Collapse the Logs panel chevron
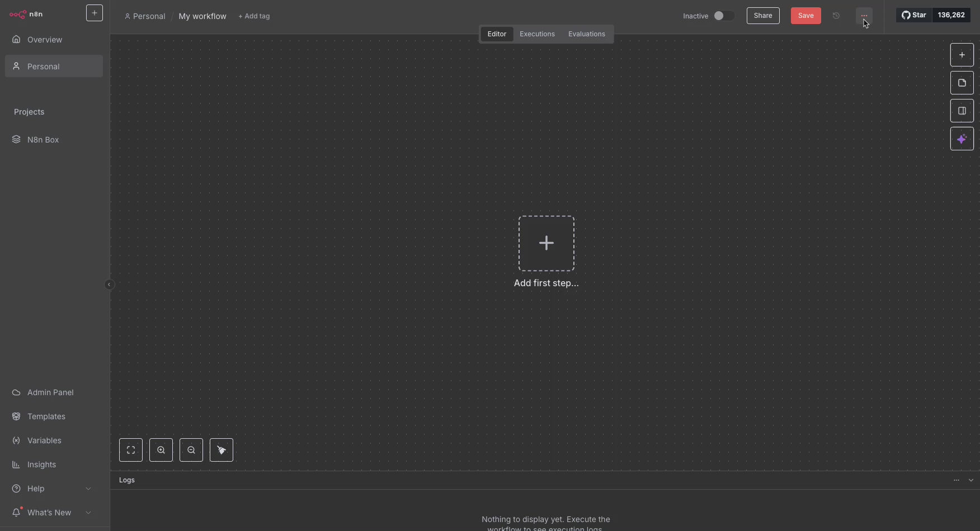Image resolution: width=980 pixels, height=531 pixels. (971, 480)
